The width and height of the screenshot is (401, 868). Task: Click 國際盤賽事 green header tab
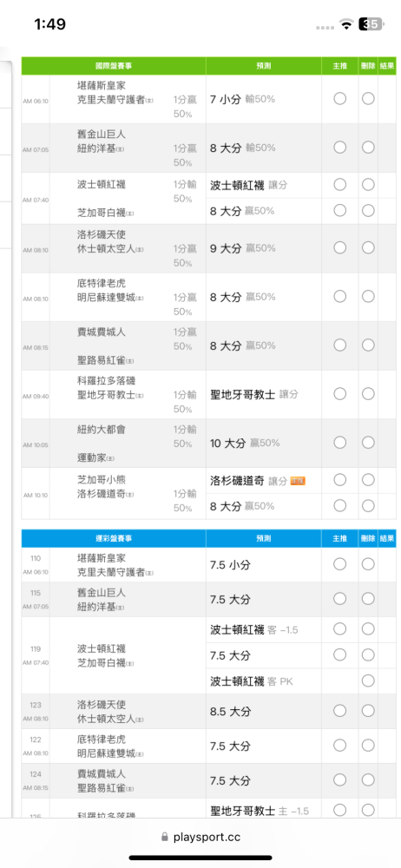[x=114, y=66]
